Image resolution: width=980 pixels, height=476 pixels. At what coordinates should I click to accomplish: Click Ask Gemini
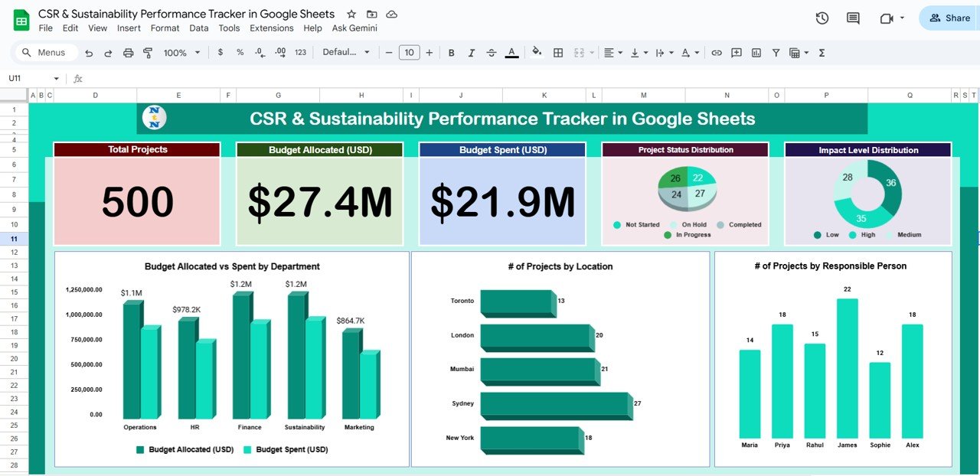(x=354, y=28)
